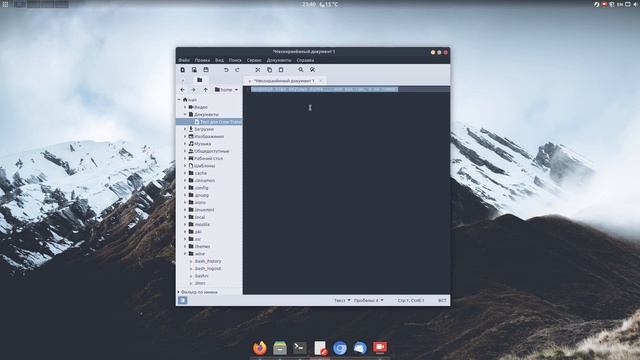Open the Файл menu
640x360 pixels.
(184, 60)
